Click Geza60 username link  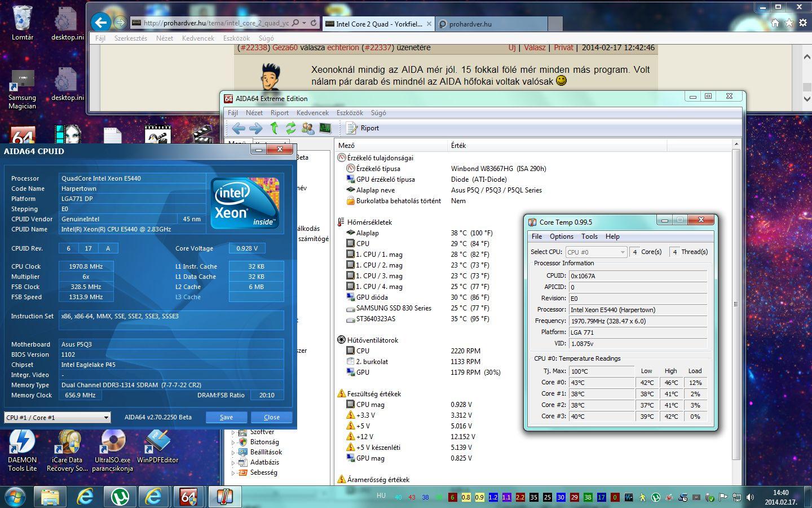285,47
